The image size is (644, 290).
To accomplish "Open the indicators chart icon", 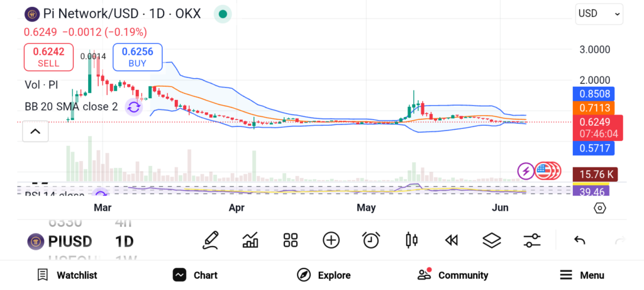I will 250,240.
